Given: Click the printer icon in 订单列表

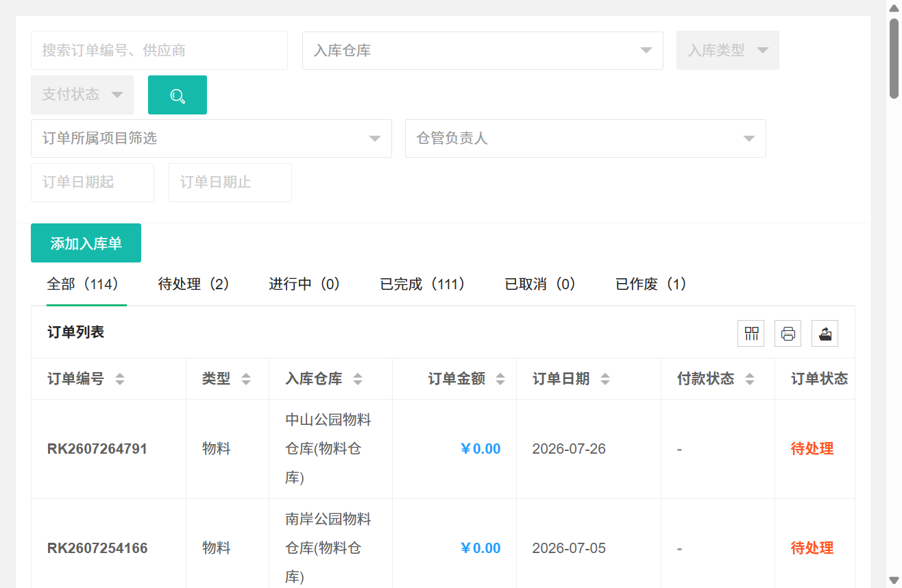Looking at the screenshot, I should pyautogui.click(x=788, y=334).
